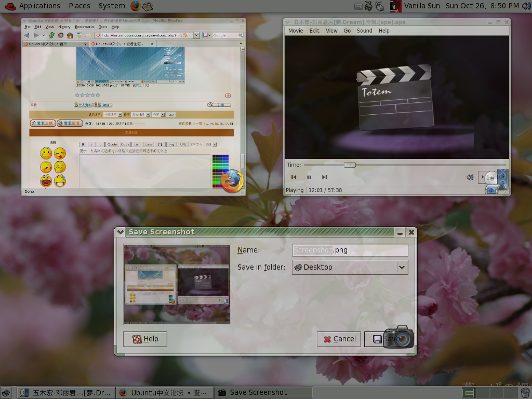
Task: Open the Go menu in Totem
Action: coord(347,31)
